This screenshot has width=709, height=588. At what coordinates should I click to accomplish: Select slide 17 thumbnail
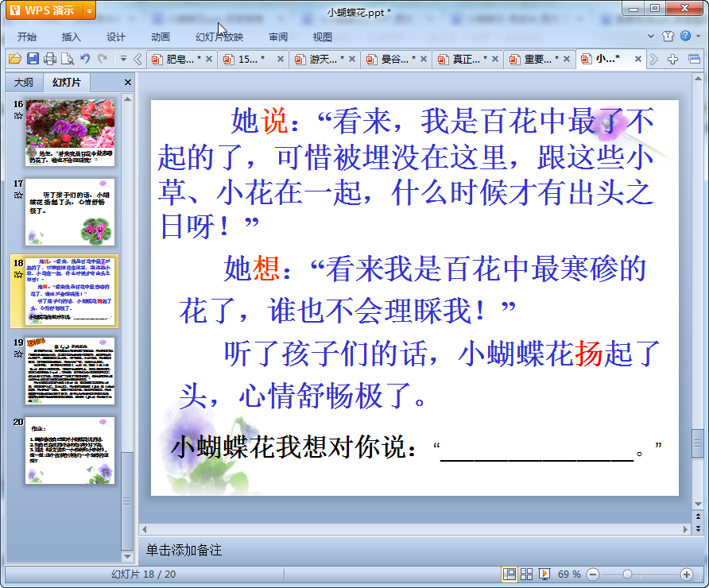(70, 212)
